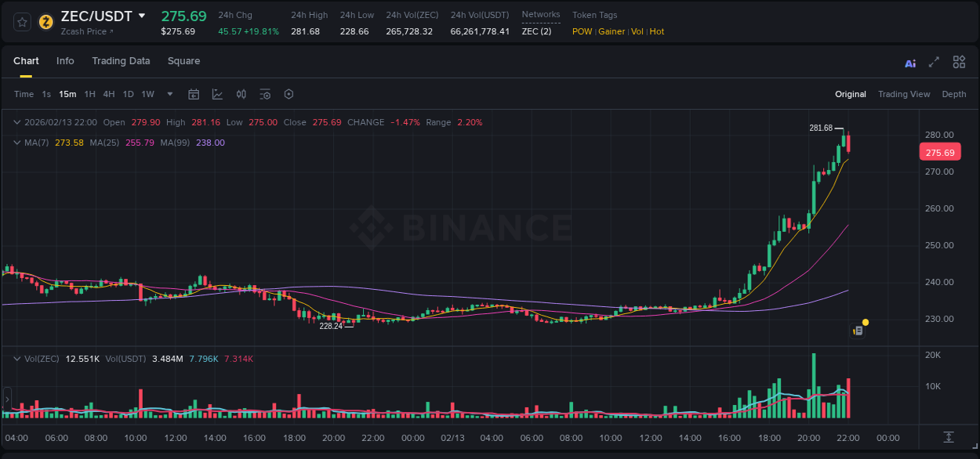The image size is (980, 459).
Task: Switch to the Trading Data tab
Action: pos(121,60)
